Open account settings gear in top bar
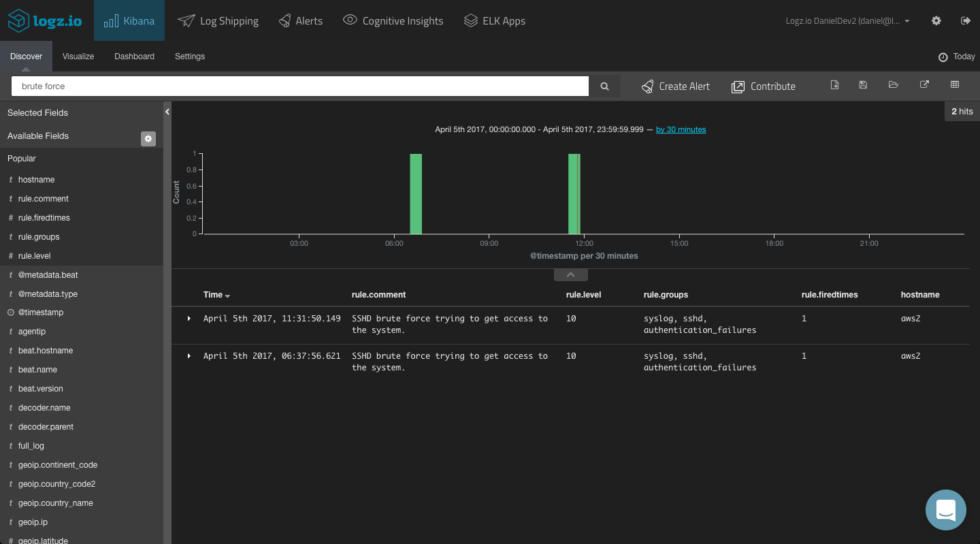The width and height of the screenshot is (980, 544). pyautogui.click(x=936, y=21)
